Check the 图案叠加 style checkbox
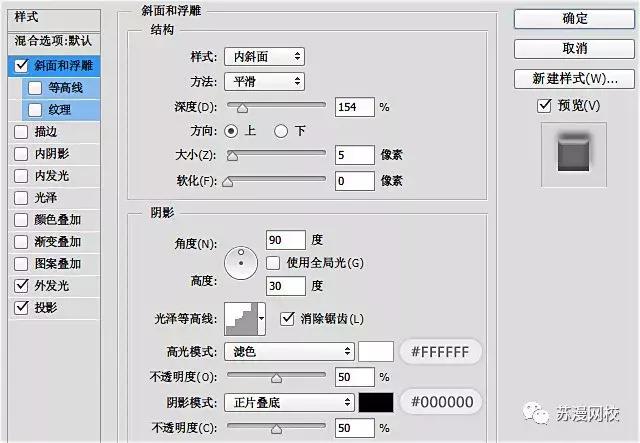 [x=21, y=264]
